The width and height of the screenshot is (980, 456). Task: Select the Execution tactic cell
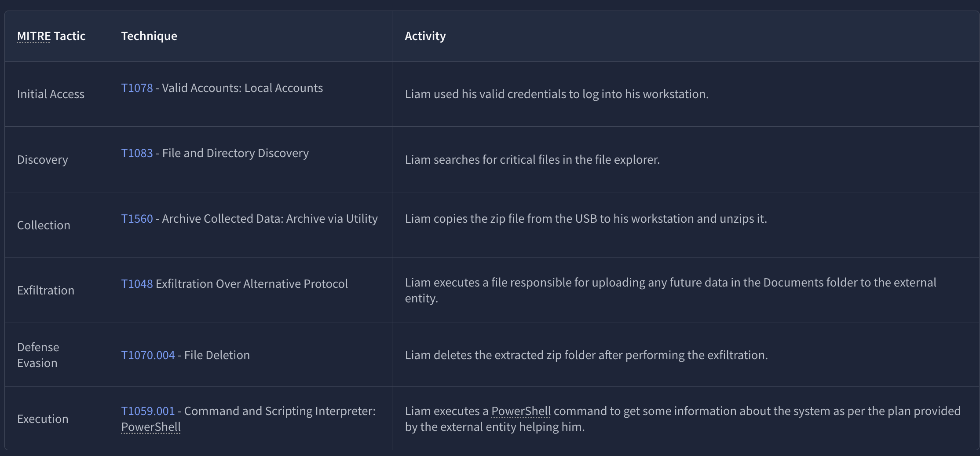point(43,419)
